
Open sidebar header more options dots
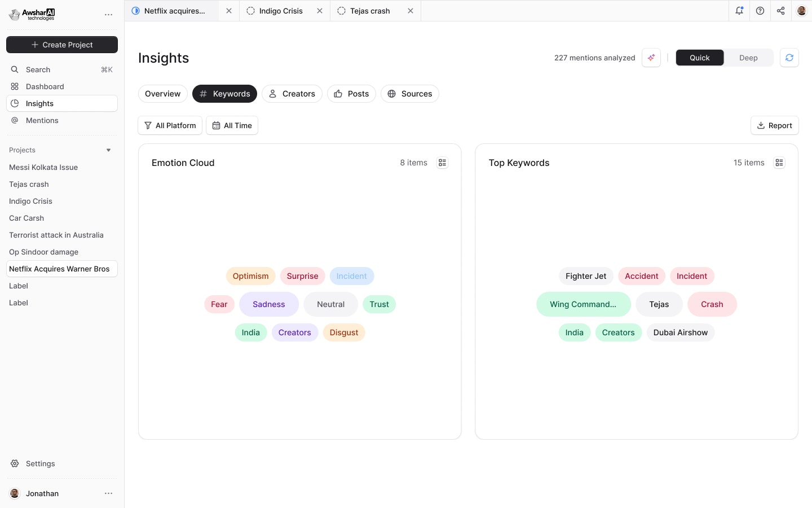tap(109, 15)
